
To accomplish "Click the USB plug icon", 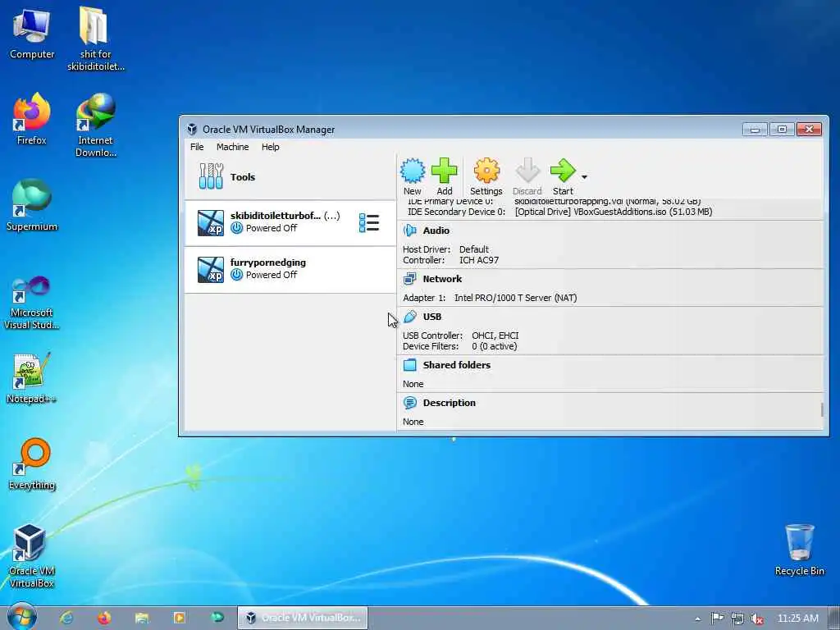I will pos(410,317).
